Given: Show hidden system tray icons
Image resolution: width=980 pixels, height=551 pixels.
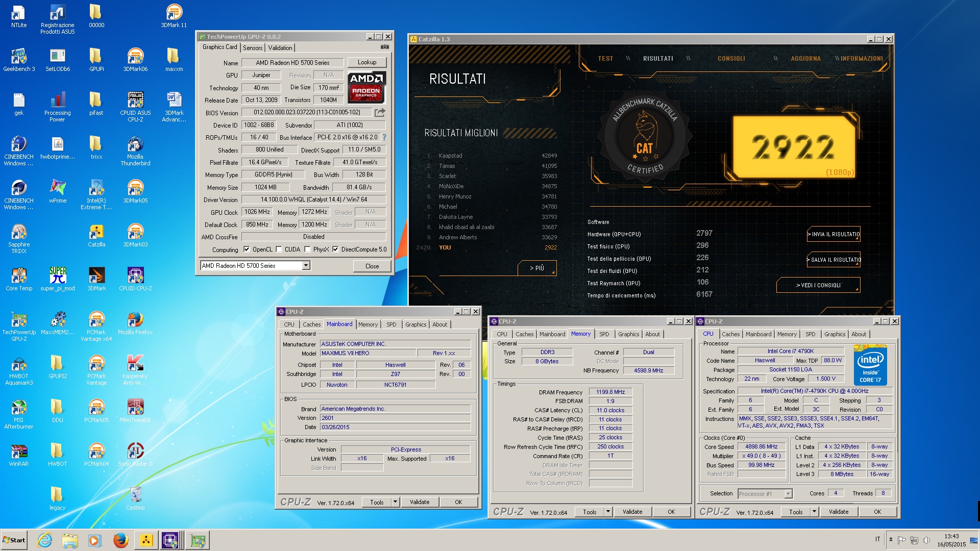Looking at the screenshot, I should coord(891,540).
